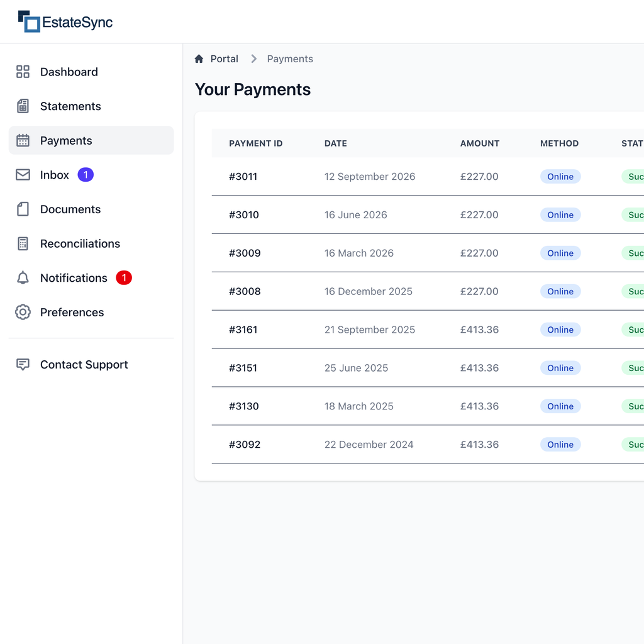Screen dimensions: 644x644
Task: Click the Reconciliations calculator icon
Action: pos(23,243)
